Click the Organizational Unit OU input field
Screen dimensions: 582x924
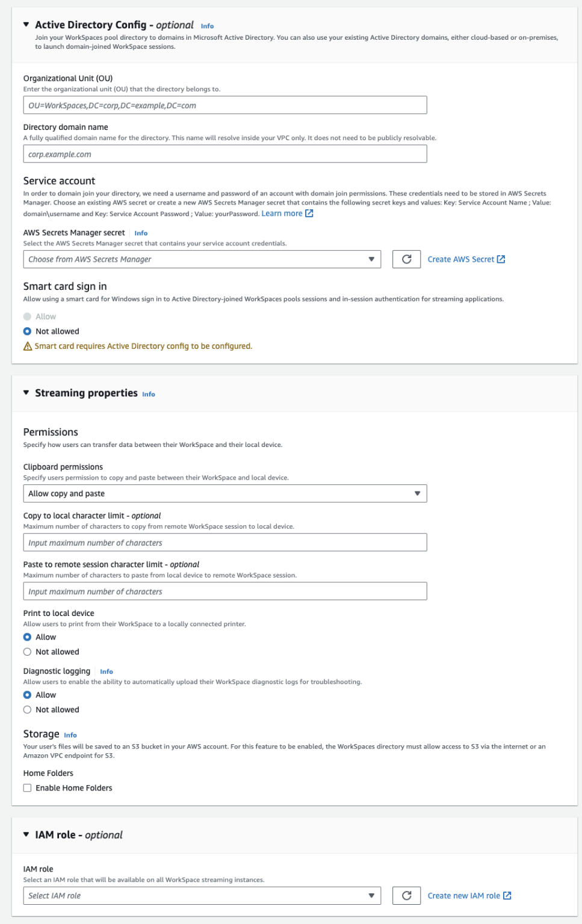click(226, 105)
